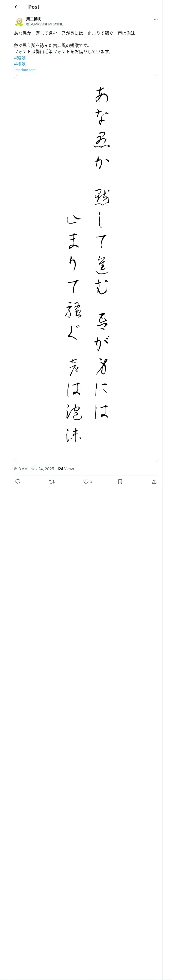This screenshot has height=980, width=172.
Task: Open the calligraphy tanka image
Action: 86,268
